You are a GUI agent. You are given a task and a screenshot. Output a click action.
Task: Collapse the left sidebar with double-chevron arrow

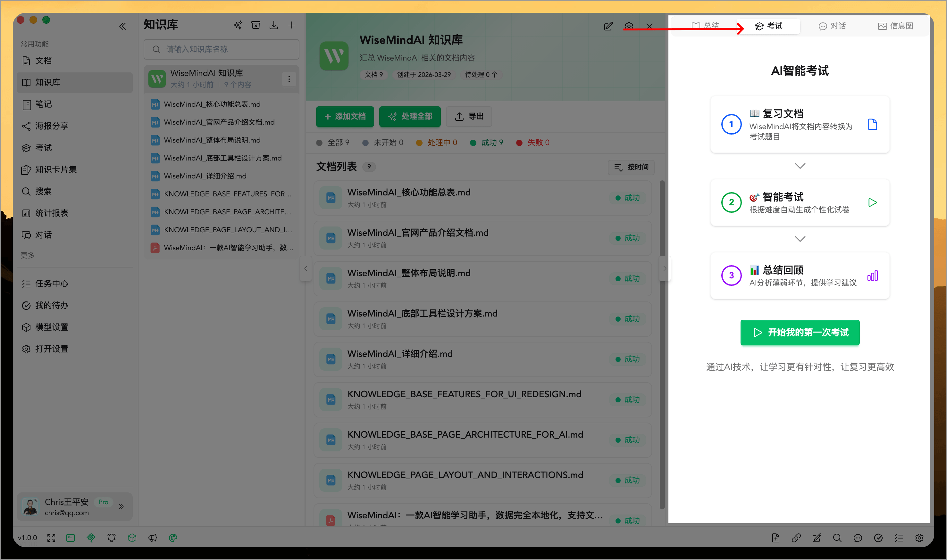click(x=123, y=26)
